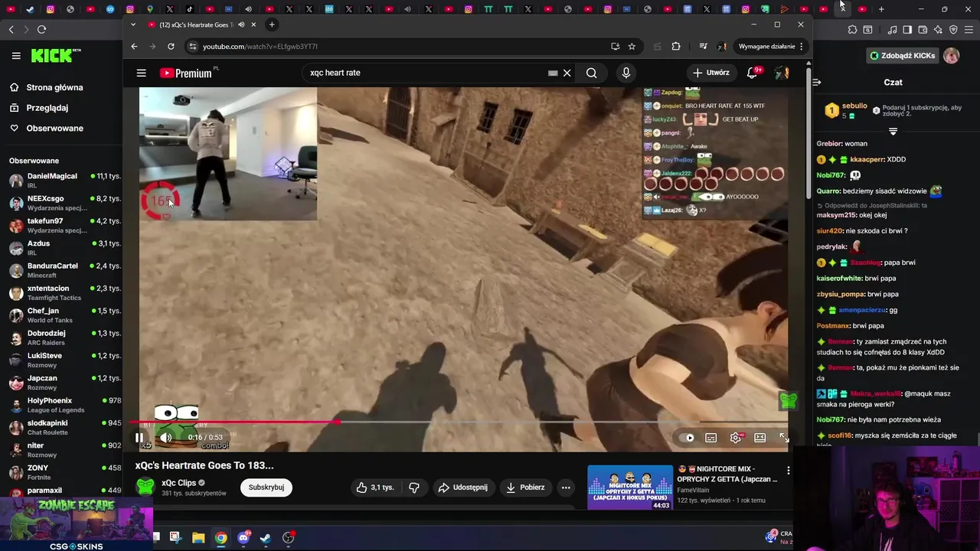Open more actions three-dot button below video
Screen dimensions: 980x551
click(566, 487)
